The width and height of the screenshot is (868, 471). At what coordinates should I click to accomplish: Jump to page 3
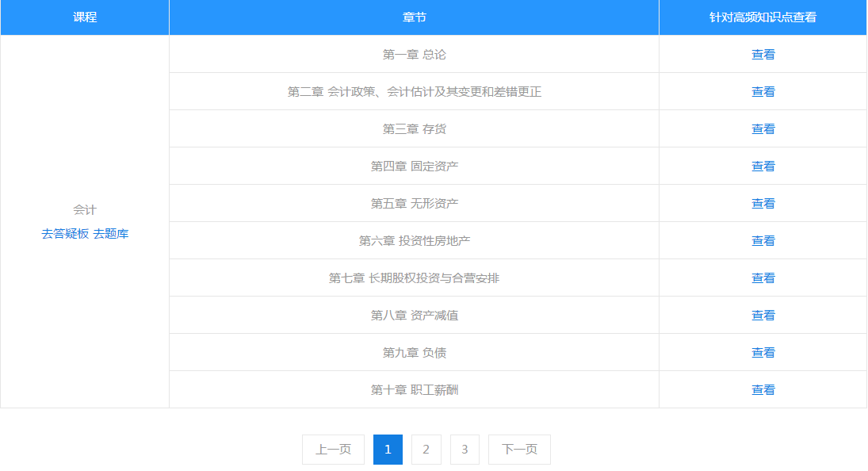(465, 450)
